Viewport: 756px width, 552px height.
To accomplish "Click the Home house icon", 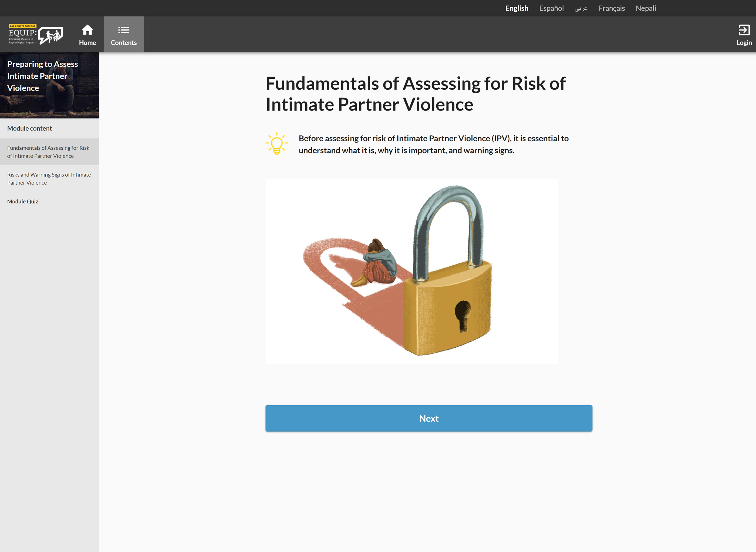I will (87, 30).
